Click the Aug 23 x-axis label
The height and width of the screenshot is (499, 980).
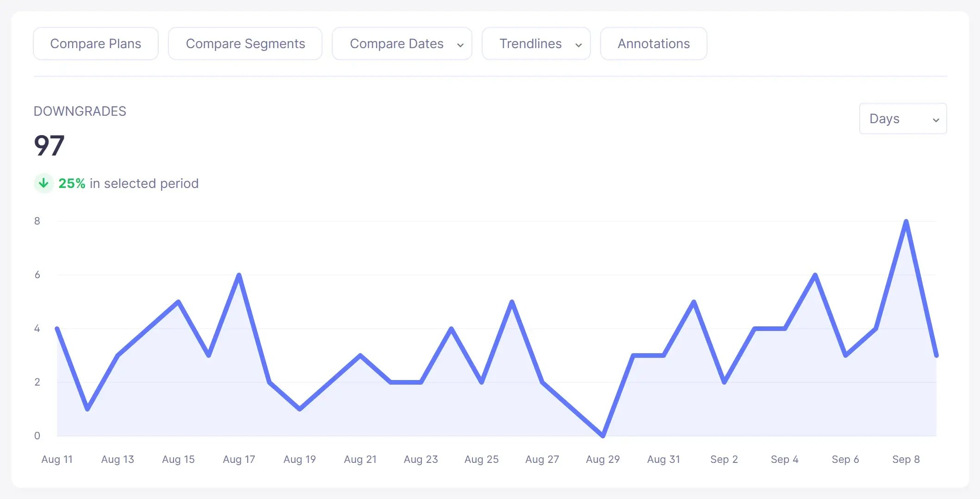click(421, 459)
